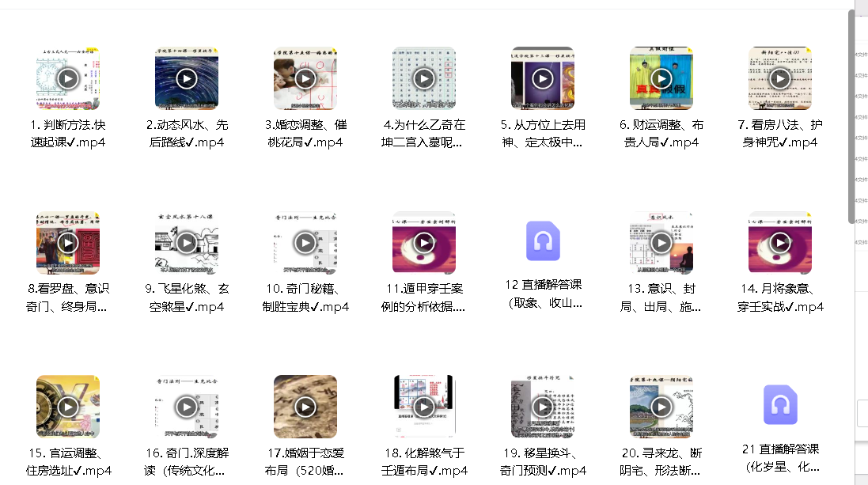Open thumbnail of 20. 寻来龙、断阴宅
The image size is (868, 485).
point(661,407)
